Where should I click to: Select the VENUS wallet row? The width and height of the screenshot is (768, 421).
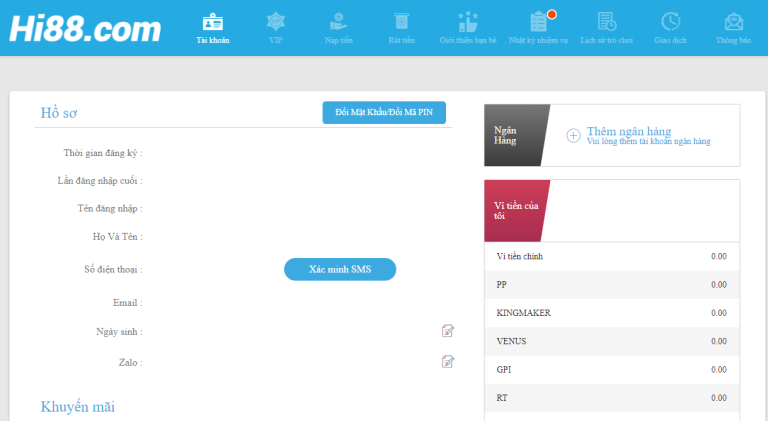(612, 341)
